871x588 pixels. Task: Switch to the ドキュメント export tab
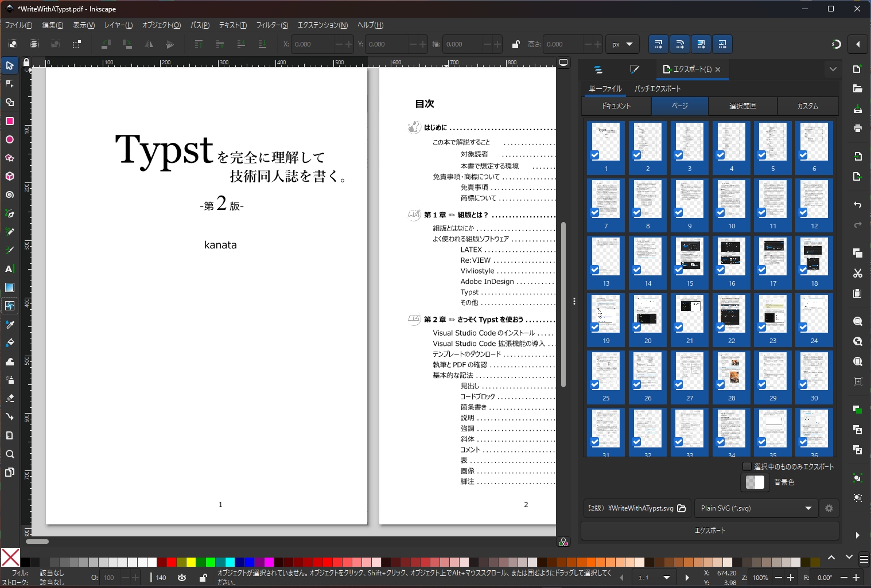click(x=616, y=106)
